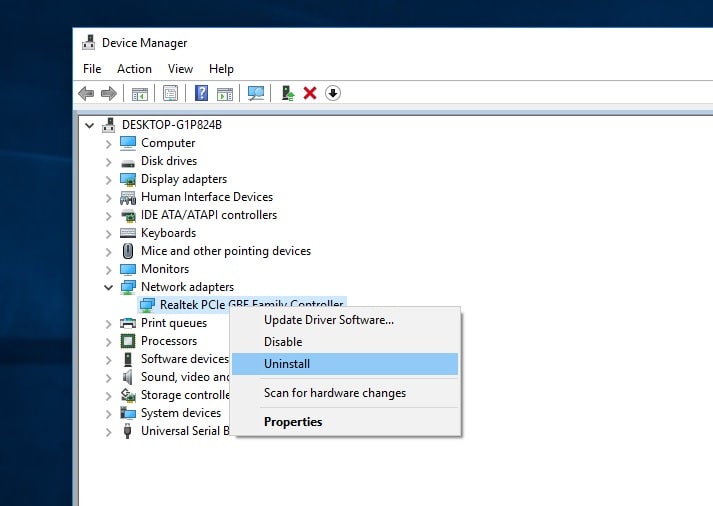Image resolution: width=713 pixels, height=506 pixels.
Task: Select the Network adapters label
Action: (x=187, y=287)
